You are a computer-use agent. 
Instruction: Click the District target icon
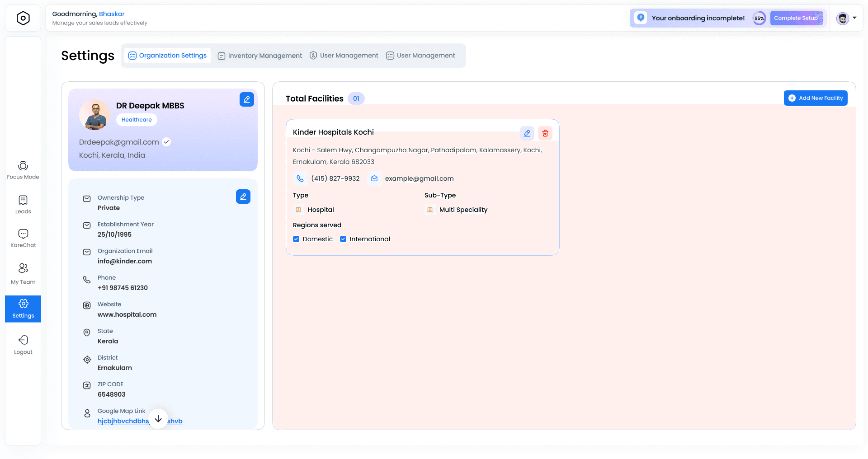pyautogui.click(x=87, y=360)
